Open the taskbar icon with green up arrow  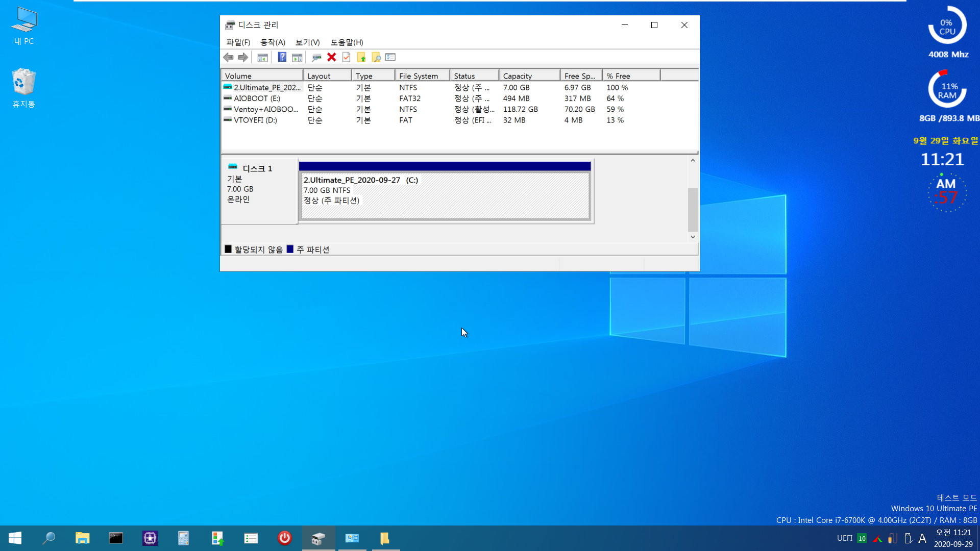coord(217,538)
